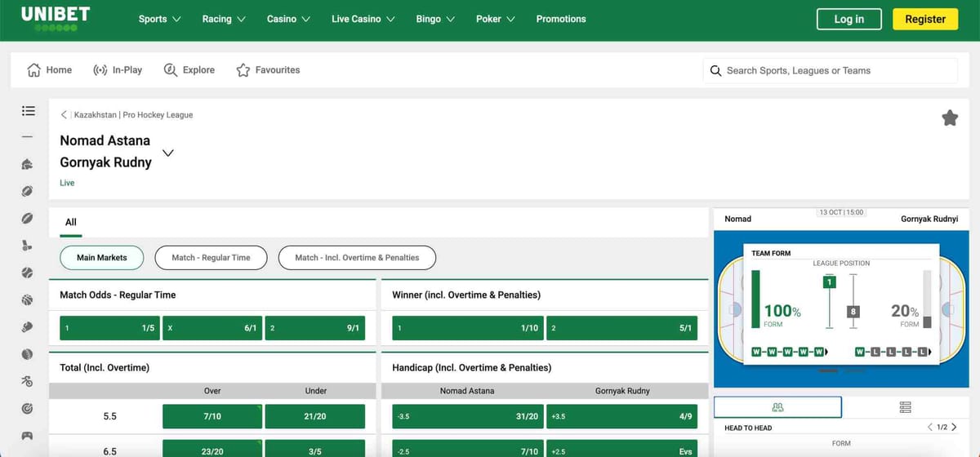980x457 pixels.
Task: Bet on draw X at 6/1
Action: click(x=212, y=328)
